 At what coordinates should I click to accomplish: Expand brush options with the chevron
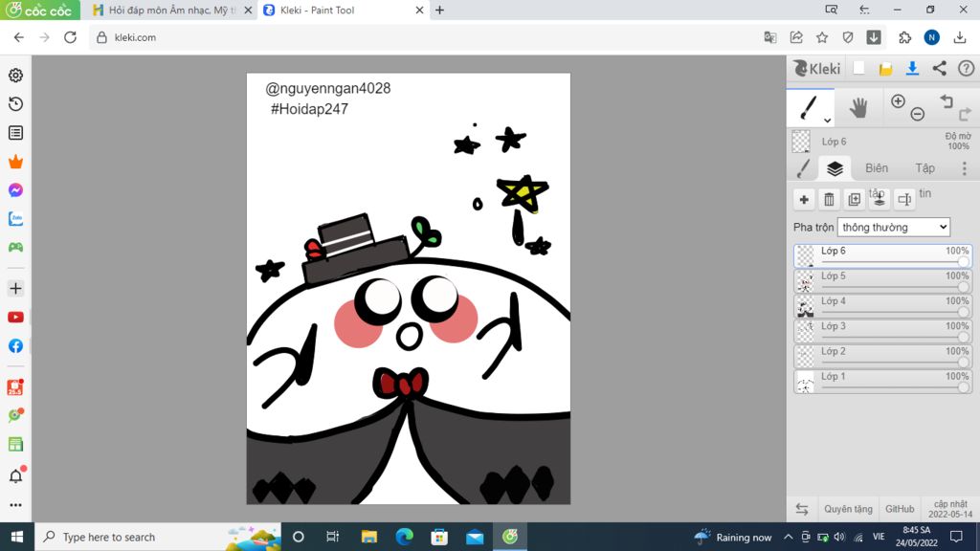click(825, 119)
